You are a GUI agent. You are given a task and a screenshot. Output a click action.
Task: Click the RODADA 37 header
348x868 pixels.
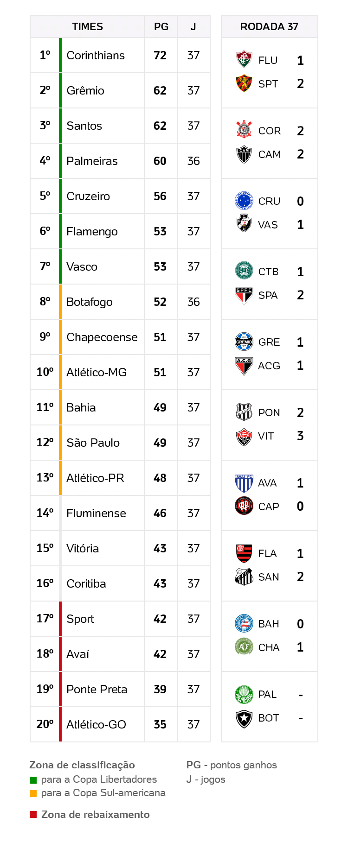(x=269, y=26)
